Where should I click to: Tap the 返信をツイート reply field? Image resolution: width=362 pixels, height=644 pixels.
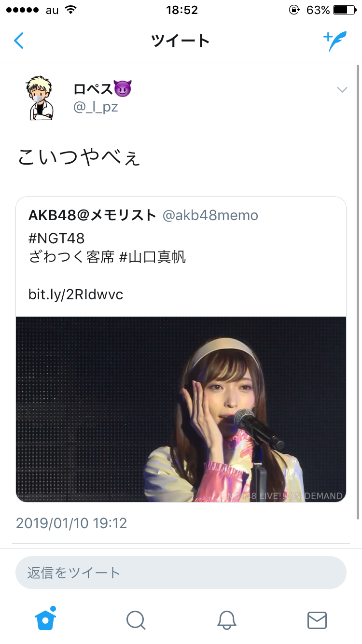pyautogui.click(x=181, y=573)
